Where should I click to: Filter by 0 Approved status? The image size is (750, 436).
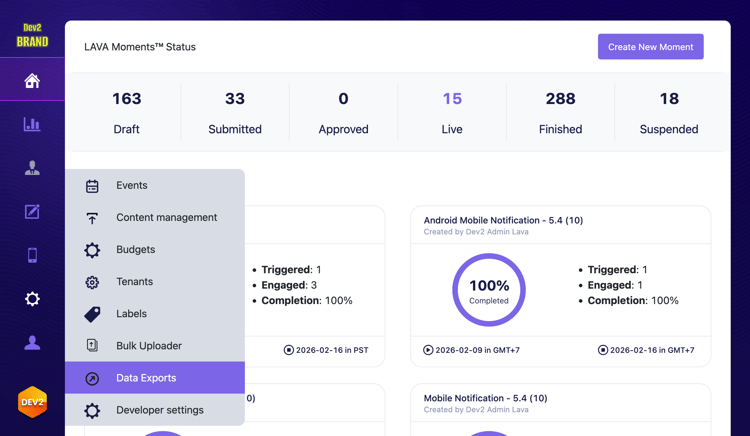point(343,113)
